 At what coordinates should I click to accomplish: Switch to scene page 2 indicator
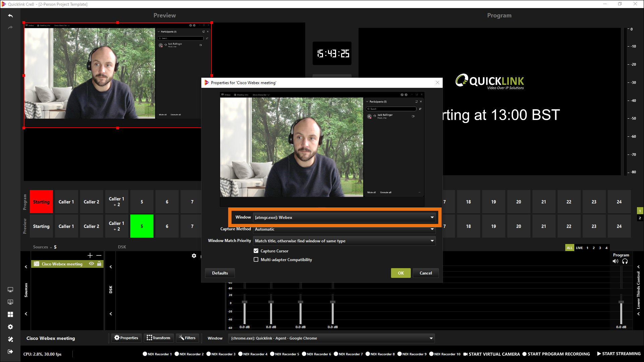tap(640, 218)
